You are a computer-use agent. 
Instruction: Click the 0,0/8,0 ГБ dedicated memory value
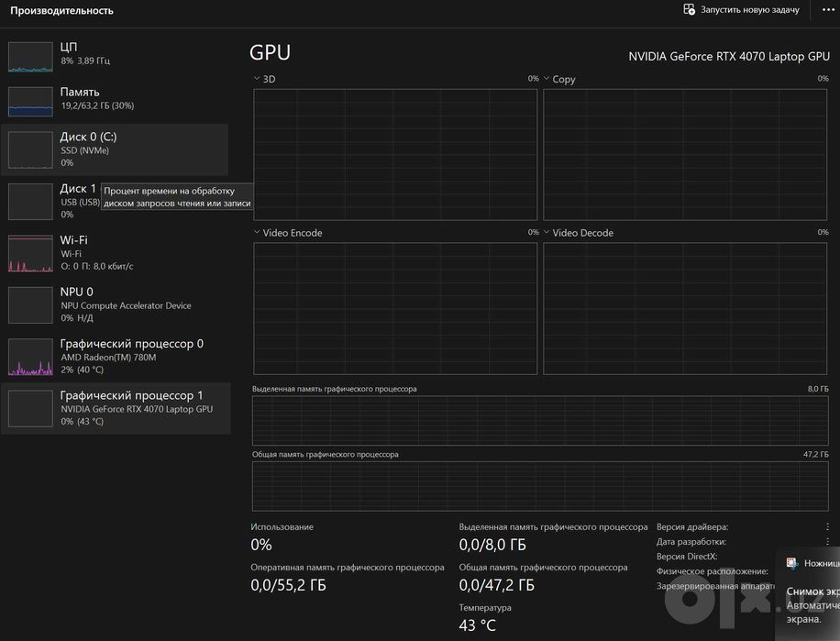click(x=492, y=545)
